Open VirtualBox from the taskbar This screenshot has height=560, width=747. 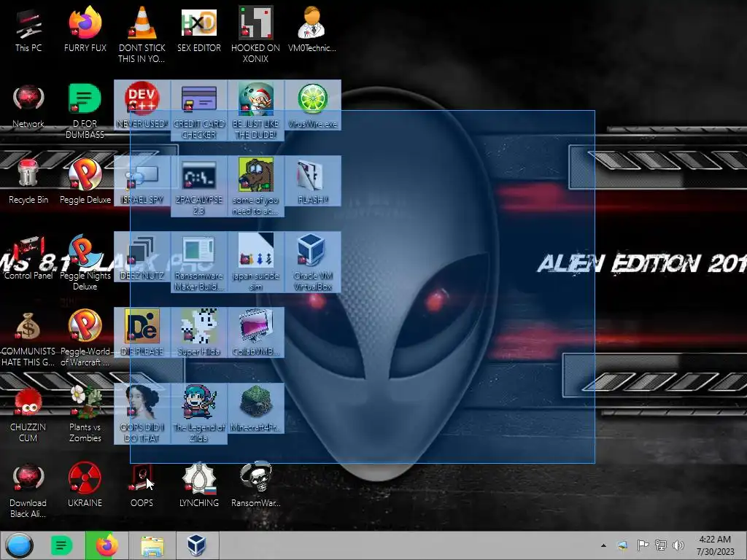(x=197, y=545)
